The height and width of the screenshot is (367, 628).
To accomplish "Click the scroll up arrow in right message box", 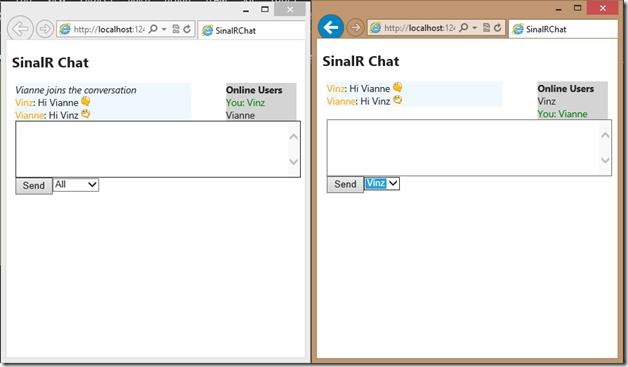I will pos(605,135).
